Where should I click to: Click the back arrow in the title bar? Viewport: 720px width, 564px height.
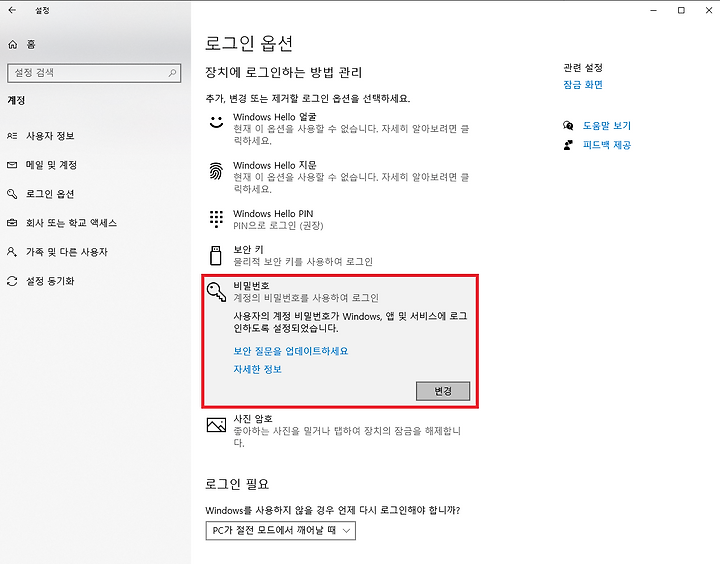[12, 10]
